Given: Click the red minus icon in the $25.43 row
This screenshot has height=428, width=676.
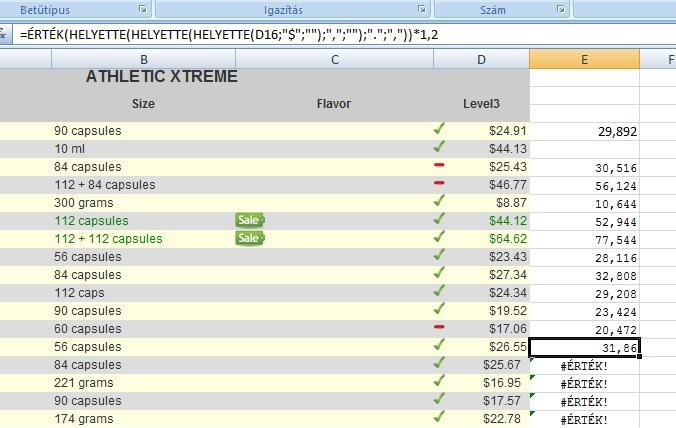Looking at the screenshot, I should coord(439,165).
